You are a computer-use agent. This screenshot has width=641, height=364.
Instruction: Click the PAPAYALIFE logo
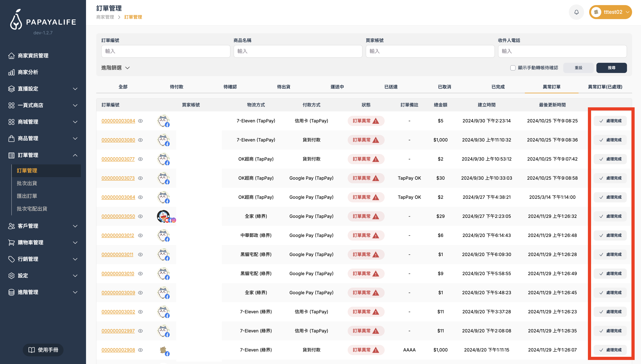(43, 20)
